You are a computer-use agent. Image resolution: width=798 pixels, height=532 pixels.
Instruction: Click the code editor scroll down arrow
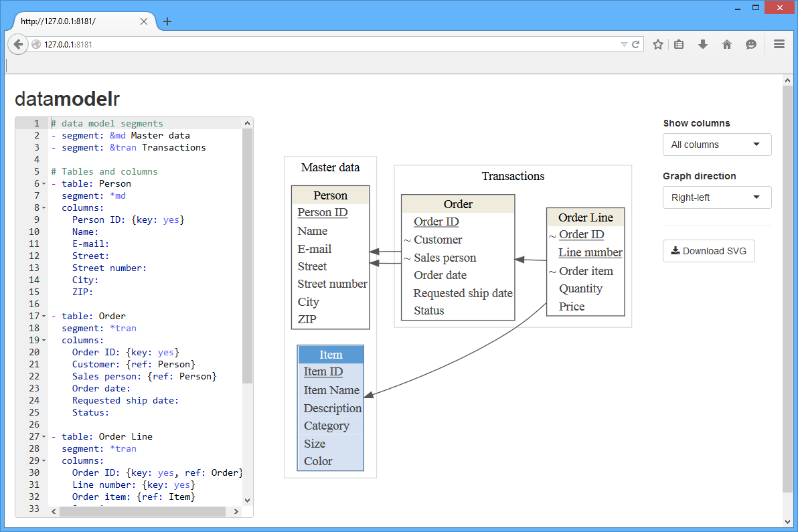247,501
